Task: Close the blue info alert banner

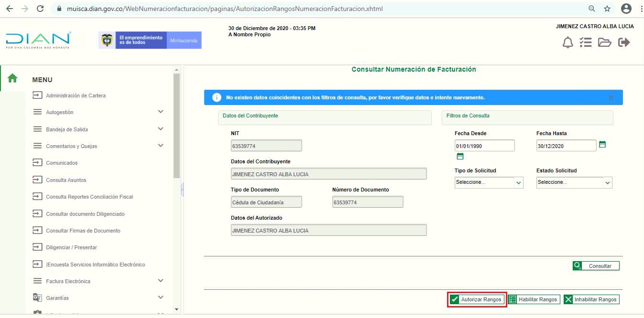Action: (611, 97)
